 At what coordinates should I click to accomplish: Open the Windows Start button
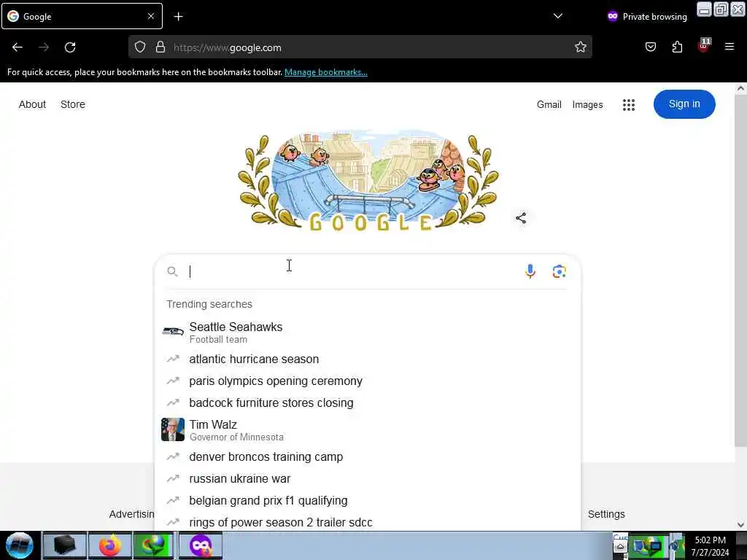20,545
